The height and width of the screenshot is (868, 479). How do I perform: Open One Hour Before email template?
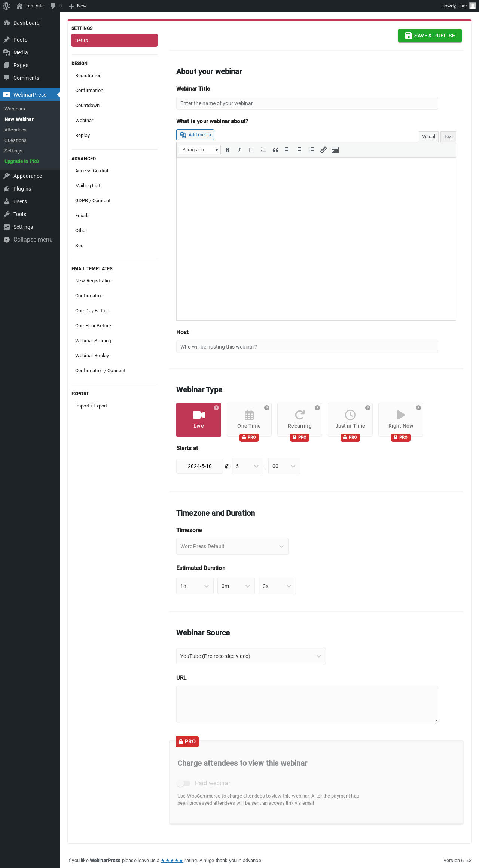(115, 326)
